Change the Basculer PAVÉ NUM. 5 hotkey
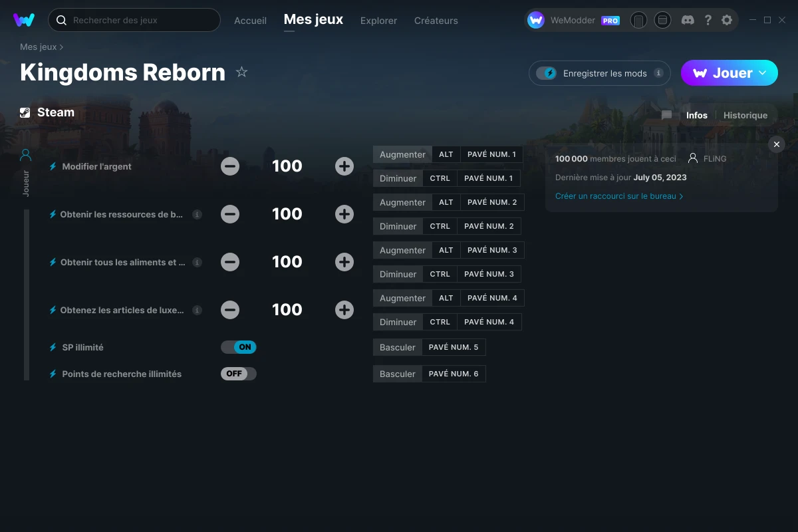 pyautogui.click(x=430, y=347)
